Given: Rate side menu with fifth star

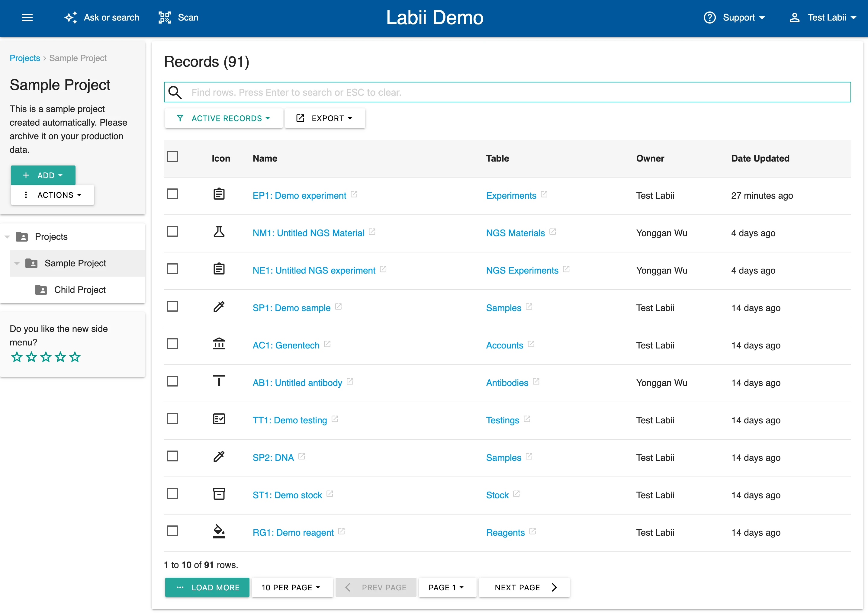Looking at the screenshot, I should [75, 357].
